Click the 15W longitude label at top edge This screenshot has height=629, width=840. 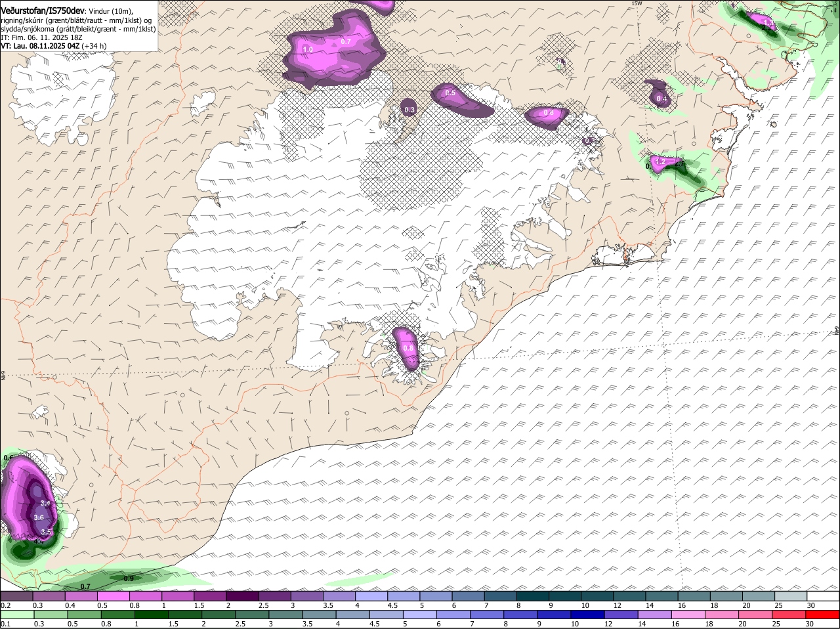pyautogui.click(x=636, y=3)
